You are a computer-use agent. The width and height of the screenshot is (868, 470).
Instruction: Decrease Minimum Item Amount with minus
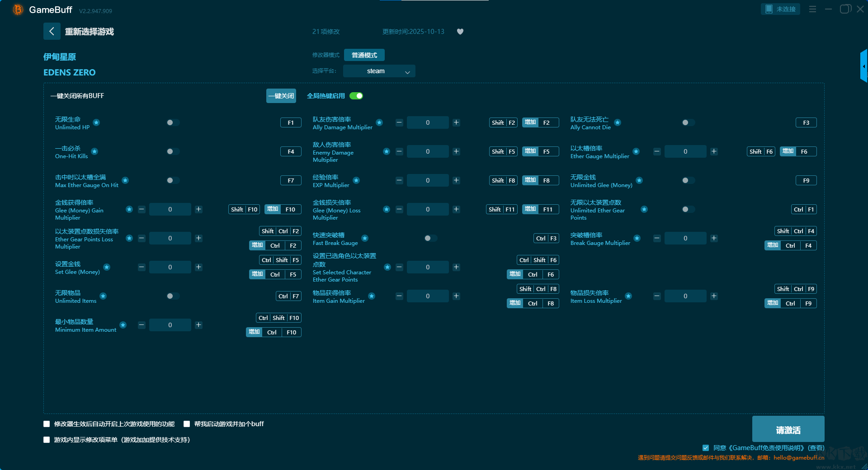(142, 325)
